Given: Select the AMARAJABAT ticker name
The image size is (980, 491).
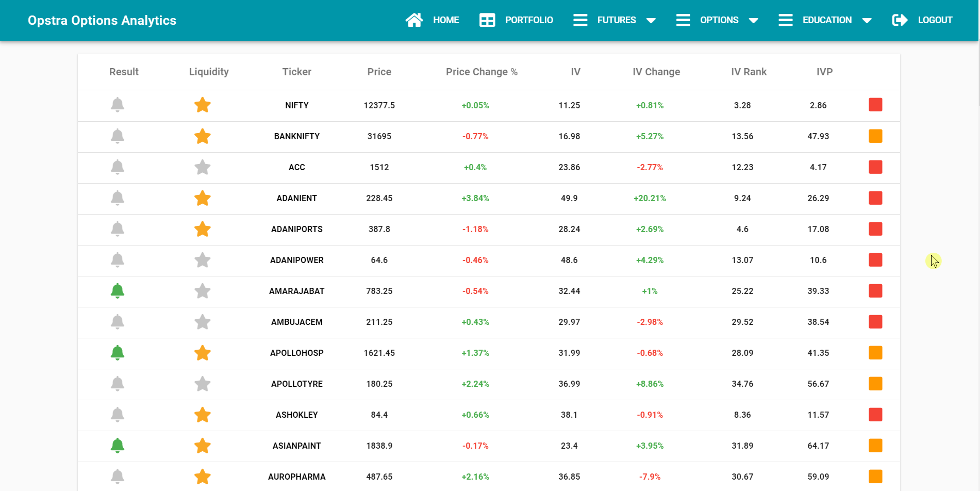Looking at the screenshot, I should 297,291.
